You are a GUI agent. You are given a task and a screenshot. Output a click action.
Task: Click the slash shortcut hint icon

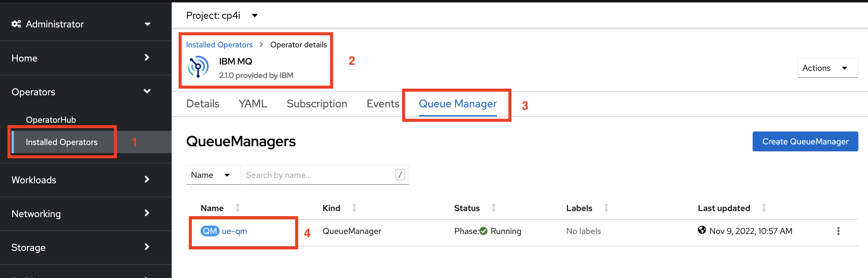tap(400, 175)
